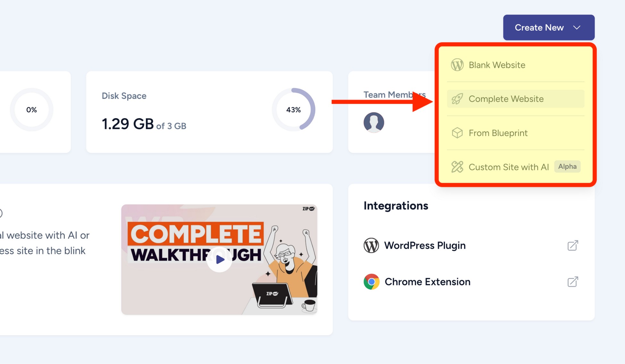Click the Create New button
The width and height of the screenshot is (625, 364).
[x=539, y=28]
